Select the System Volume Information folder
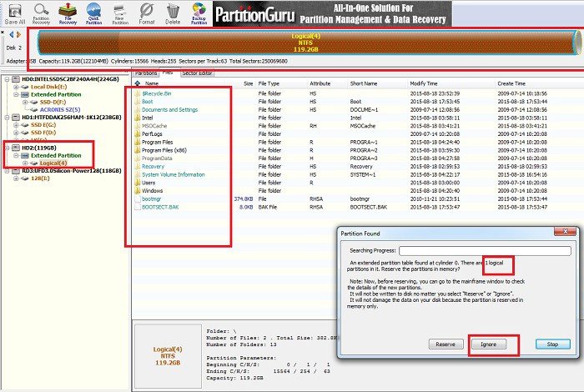Image resolution: width=584 pixels, height=392 pixels. coord(174,174)
